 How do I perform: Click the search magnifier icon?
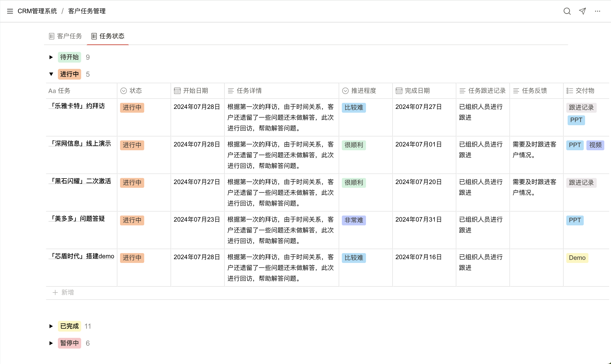tap(567, 11)
